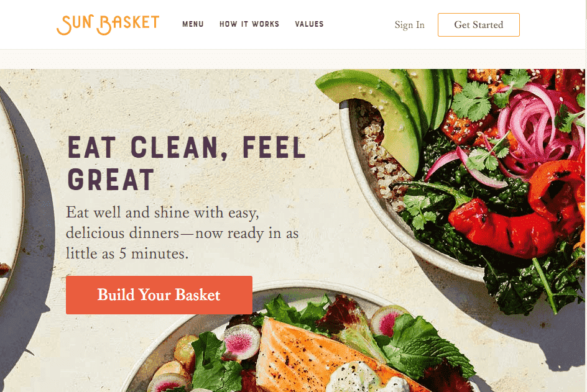Go to the Values page
Screen dimensions: 587x392
tap(309, 24)
